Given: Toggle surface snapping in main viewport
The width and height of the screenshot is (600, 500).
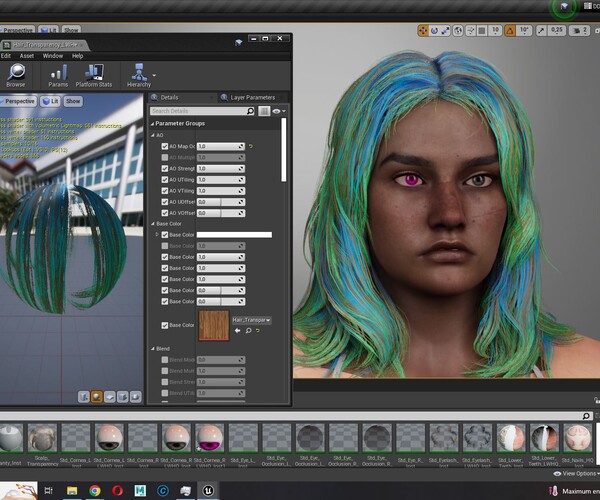Looking at the screenshot, I should (x=471, y=30).
